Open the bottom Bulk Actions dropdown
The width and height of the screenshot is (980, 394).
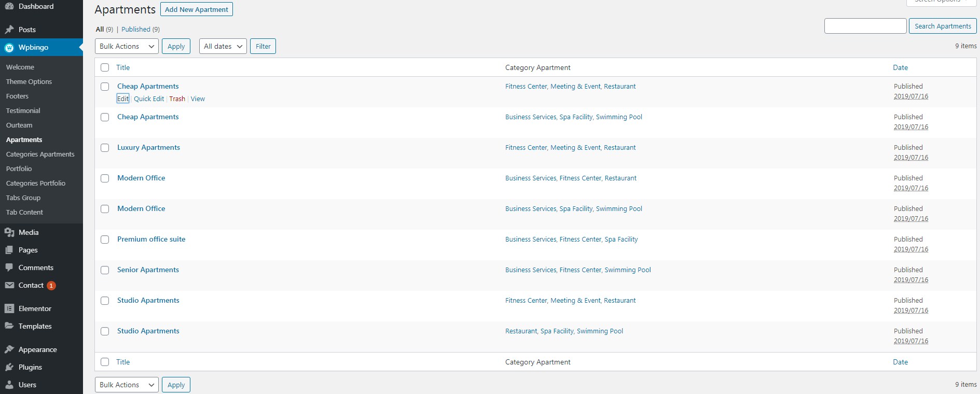tap(127, 385)
